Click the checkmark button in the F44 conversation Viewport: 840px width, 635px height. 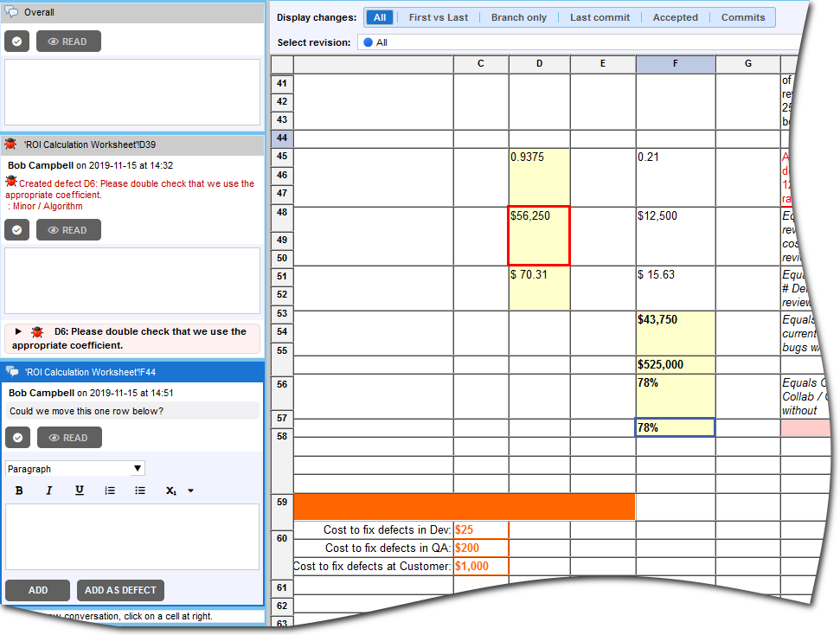pyautogui.click(x=17, y=438)
